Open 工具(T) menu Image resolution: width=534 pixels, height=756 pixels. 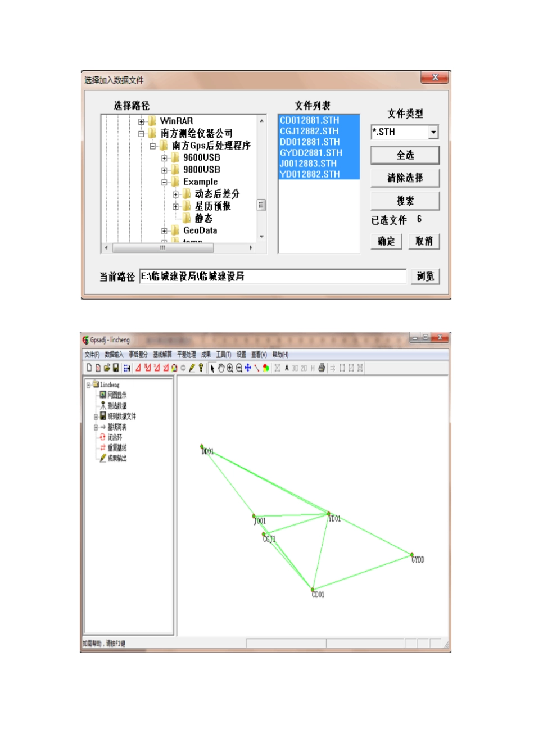pyautogui.click(x=224, y=355)
